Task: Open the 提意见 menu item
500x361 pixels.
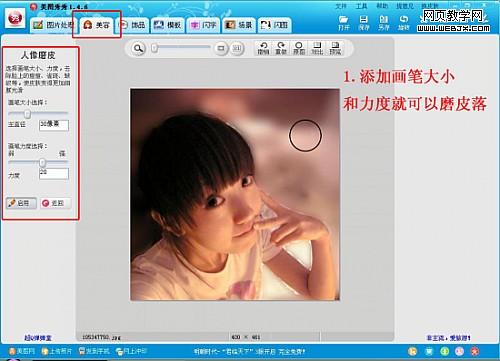Action: pyautogui.click(x=405, y=6)
